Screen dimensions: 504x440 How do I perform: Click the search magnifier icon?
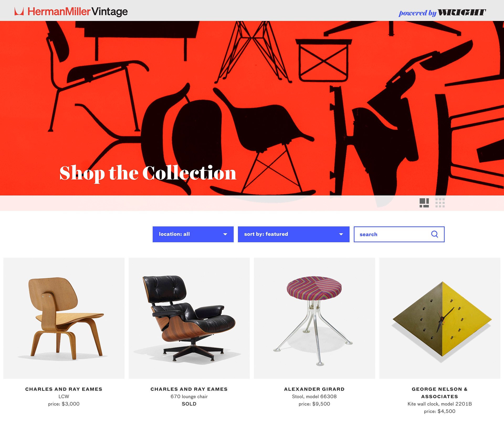[434, 234]
